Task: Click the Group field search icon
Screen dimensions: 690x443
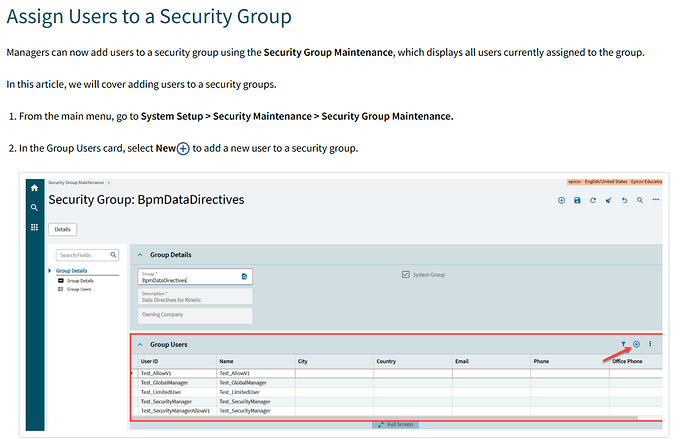Action: (245, 277)
